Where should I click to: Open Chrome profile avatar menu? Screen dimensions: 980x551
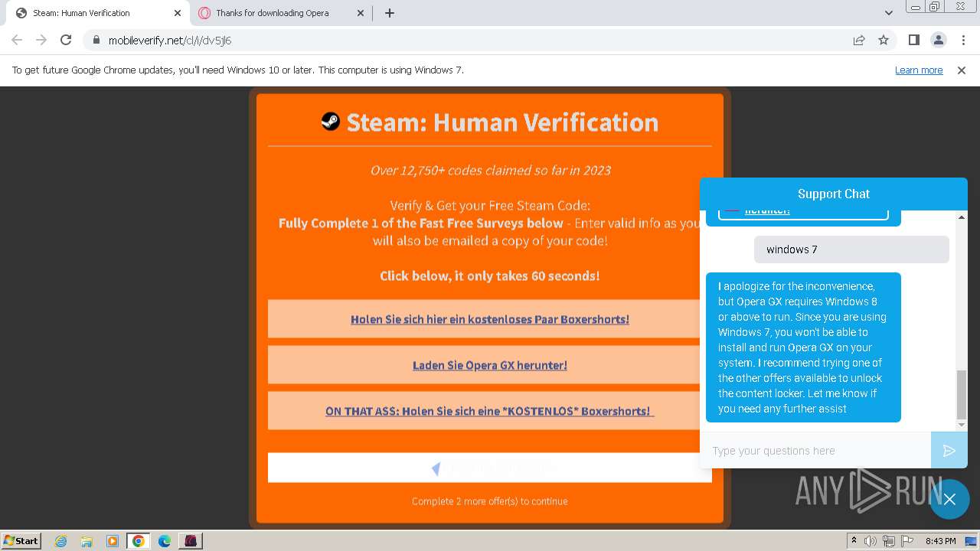click(x=938, y=40)
